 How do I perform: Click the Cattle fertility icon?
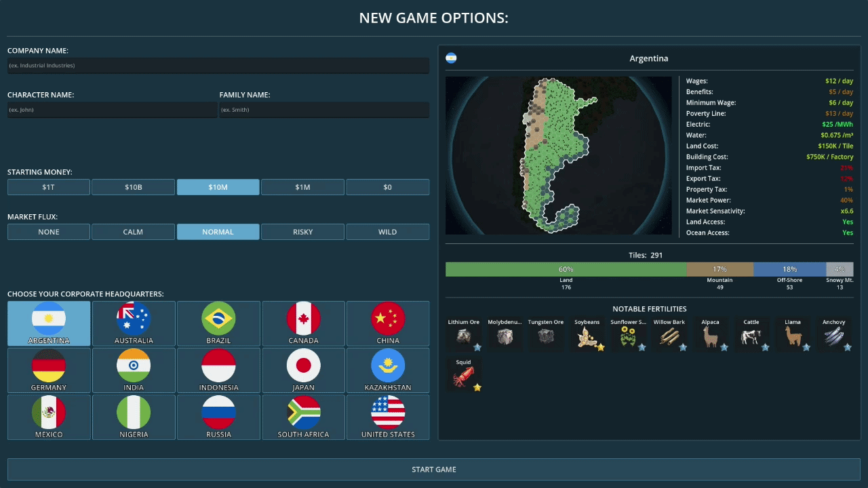(751, 337)
